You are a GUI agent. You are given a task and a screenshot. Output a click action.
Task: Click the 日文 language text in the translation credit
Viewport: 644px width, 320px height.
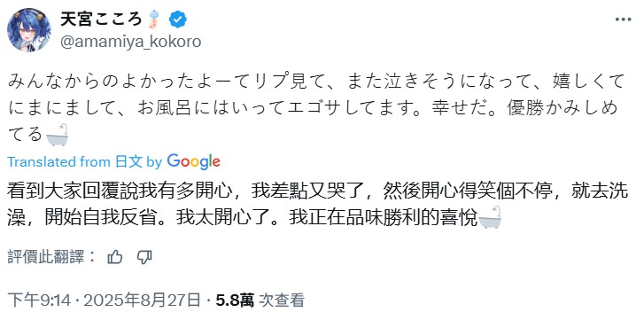(x=128, y=162)
